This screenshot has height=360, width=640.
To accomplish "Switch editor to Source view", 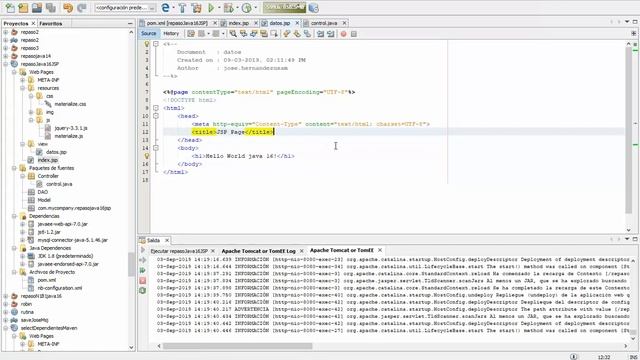I will click(149, 33).
